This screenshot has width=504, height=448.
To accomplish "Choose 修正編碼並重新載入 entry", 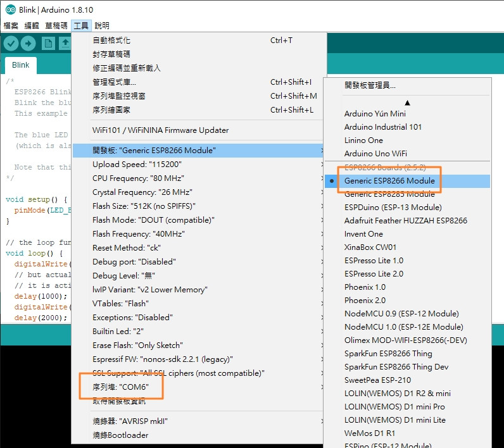I will pyautogui.click(x=197, y=68).
